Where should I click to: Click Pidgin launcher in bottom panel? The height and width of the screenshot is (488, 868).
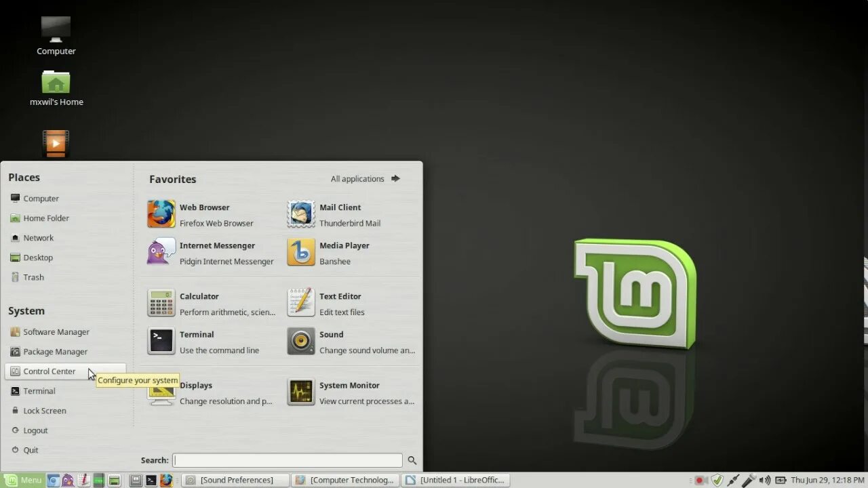pyautogui.click(x=68, y=480)
